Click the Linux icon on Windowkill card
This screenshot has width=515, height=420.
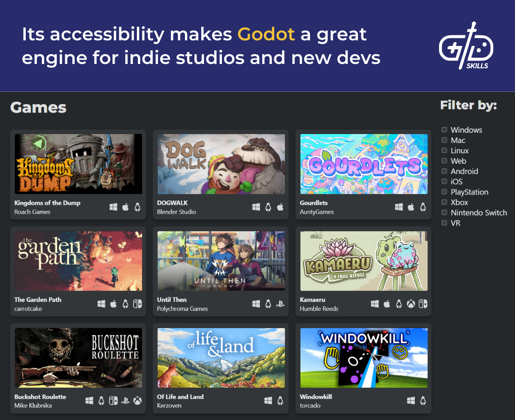click(x=422, y=401)
